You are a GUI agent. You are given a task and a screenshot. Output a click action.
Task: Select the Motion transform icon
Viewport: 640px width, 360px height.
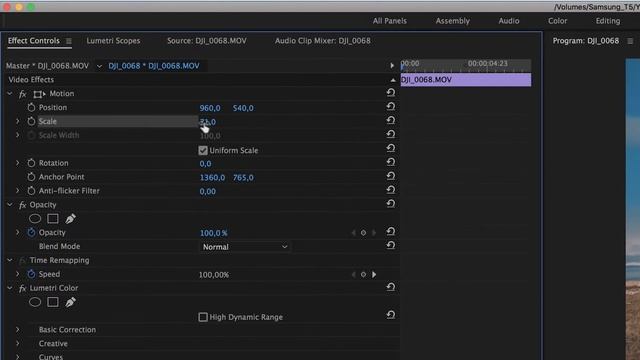pyautogui.click(x=39, y=94)
